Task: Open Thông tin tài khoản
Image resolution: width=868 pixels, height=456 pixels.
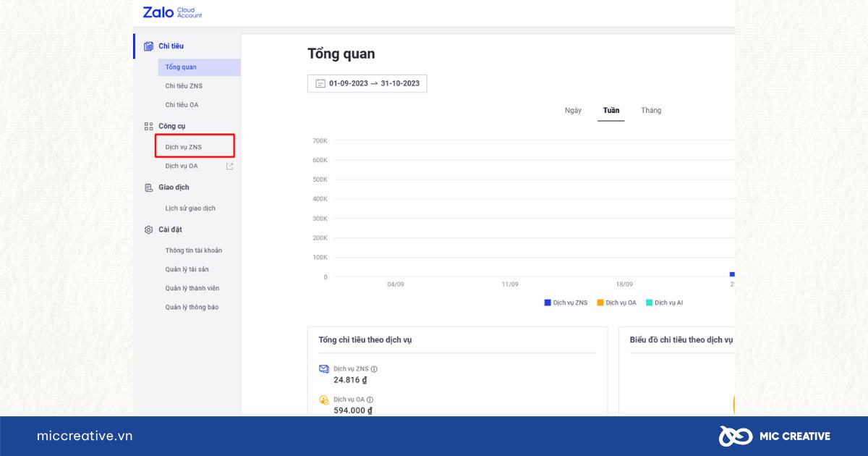Action: point(194,250)
